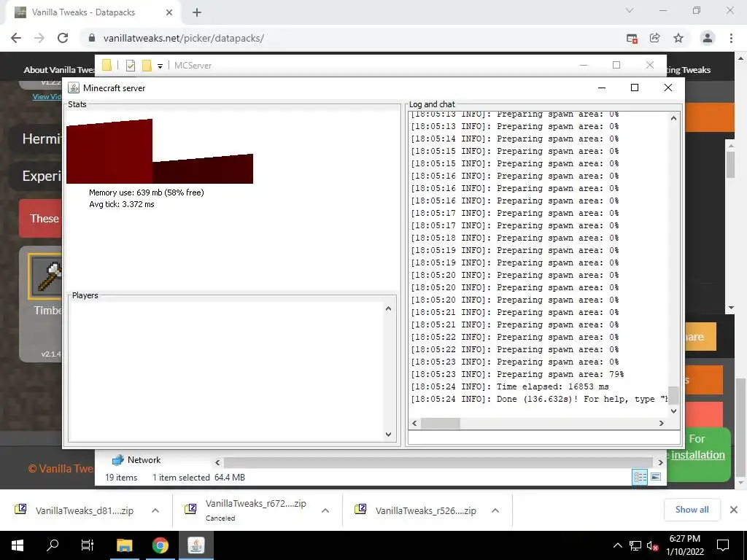Open options for VanillaTweaks_d81 zip download
The image size is (747, 560).
tap(155, 510)
